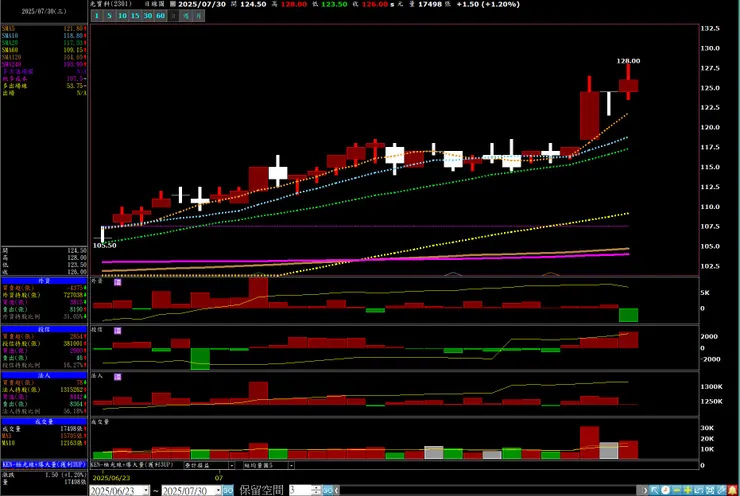Select the 1-minute chart interval
The width and height of the screenshot is (740, 496).
coord(96,16)
